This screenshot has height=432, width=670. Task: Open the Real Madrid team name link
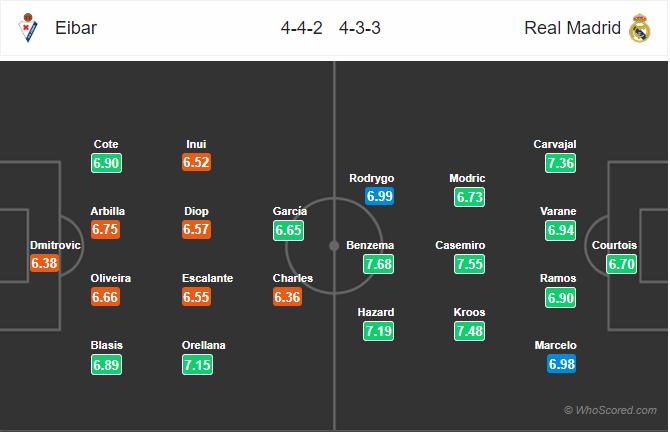coord(573,28)
